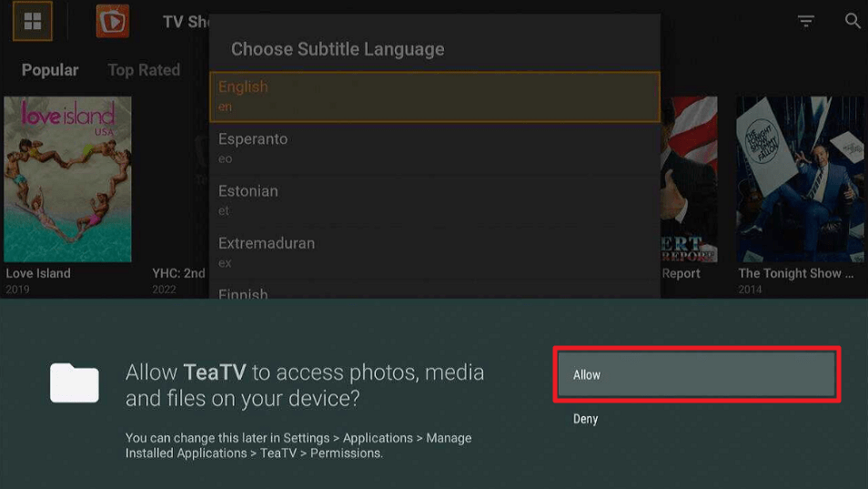Select English subtitle language
The height and width of the screenshot is (489, 868).
435,97
